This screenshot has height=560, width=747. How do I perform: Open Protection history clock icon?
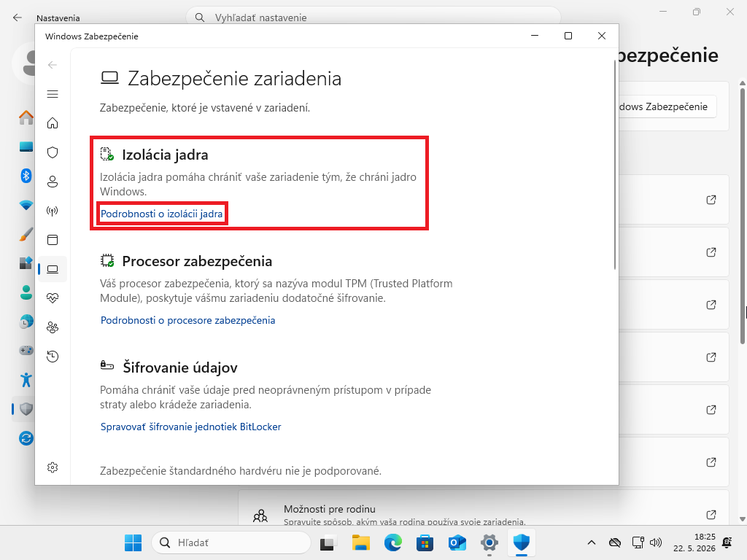[53, 356]
